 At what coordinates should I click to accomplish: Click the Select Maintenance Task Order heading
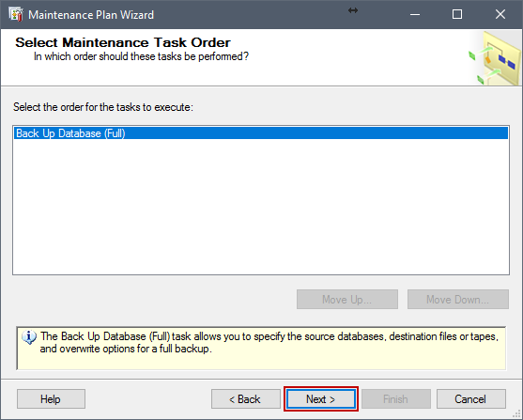(x=123, y=42)
